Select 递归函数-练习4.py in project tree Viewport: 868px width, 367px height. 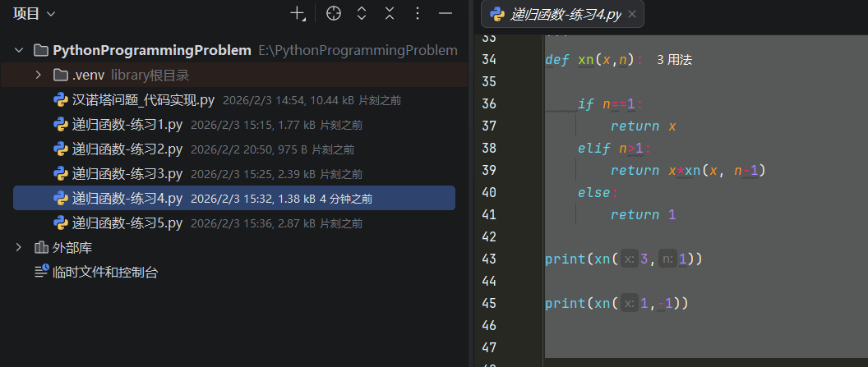(233, 198)
